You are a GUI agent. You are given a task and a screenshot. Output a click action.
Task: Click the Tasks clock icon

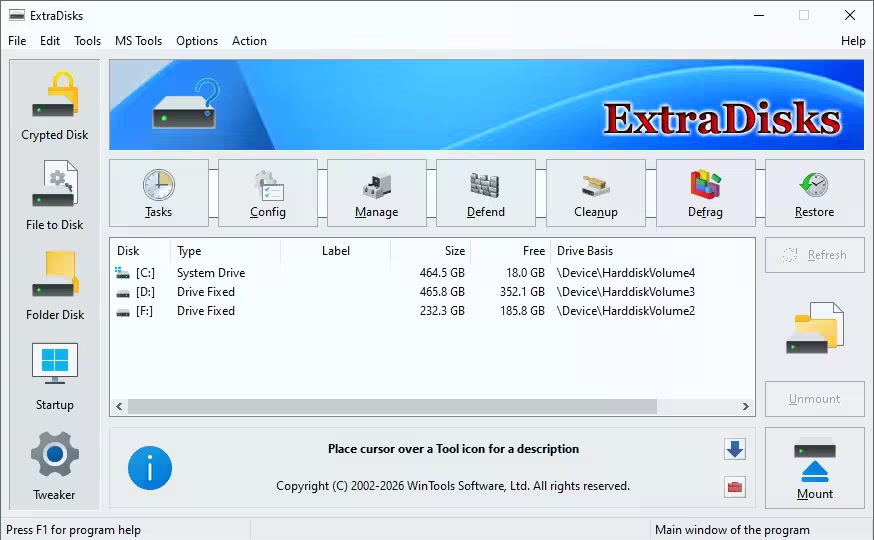point(158,193)
